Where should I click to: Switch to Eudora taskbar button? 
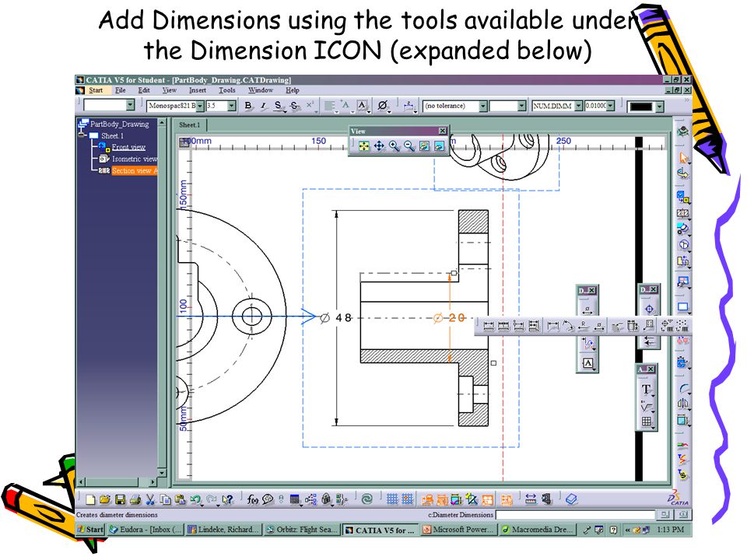(x=146, y=530)
